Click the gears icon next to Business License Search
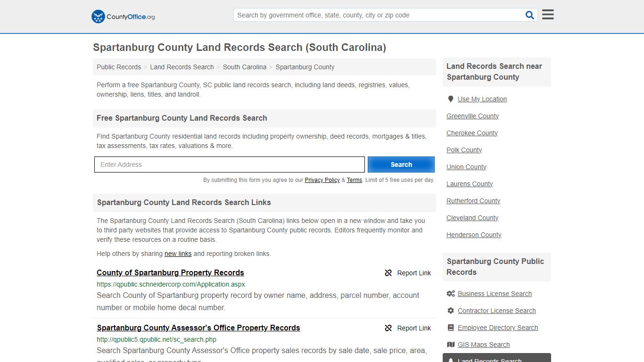This screenshot has width=644, height=362. (x=451, y=294)
